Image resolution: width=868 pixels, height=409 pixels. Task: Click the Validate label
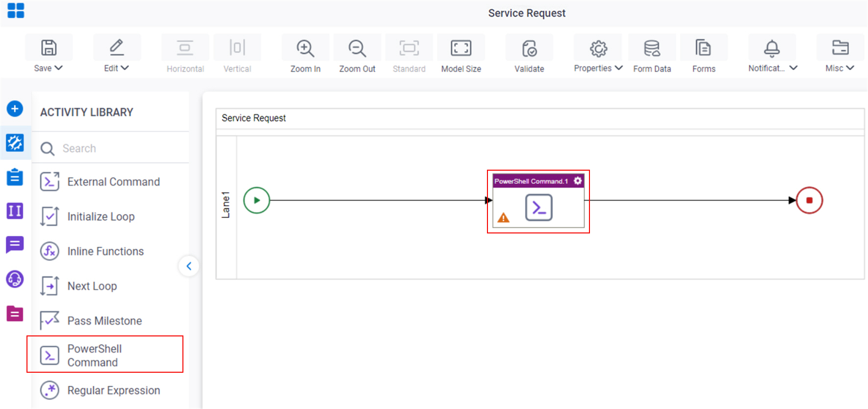[x=529, y=69]
